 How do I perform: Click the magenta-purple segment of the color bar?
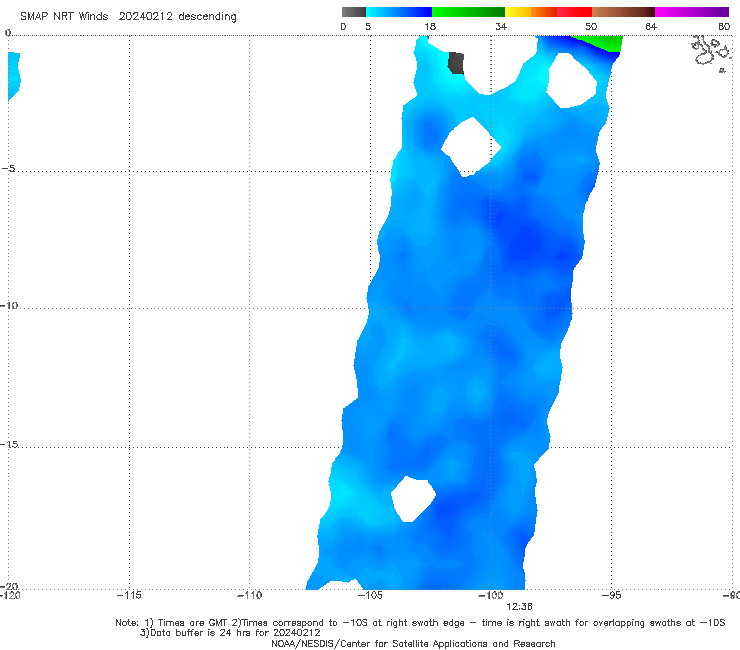[x=692, y=12]
